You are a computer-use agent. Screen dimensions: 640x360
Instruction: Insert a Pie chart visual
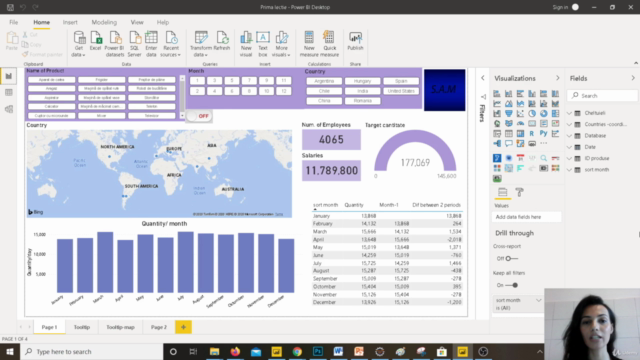[532, 113]
